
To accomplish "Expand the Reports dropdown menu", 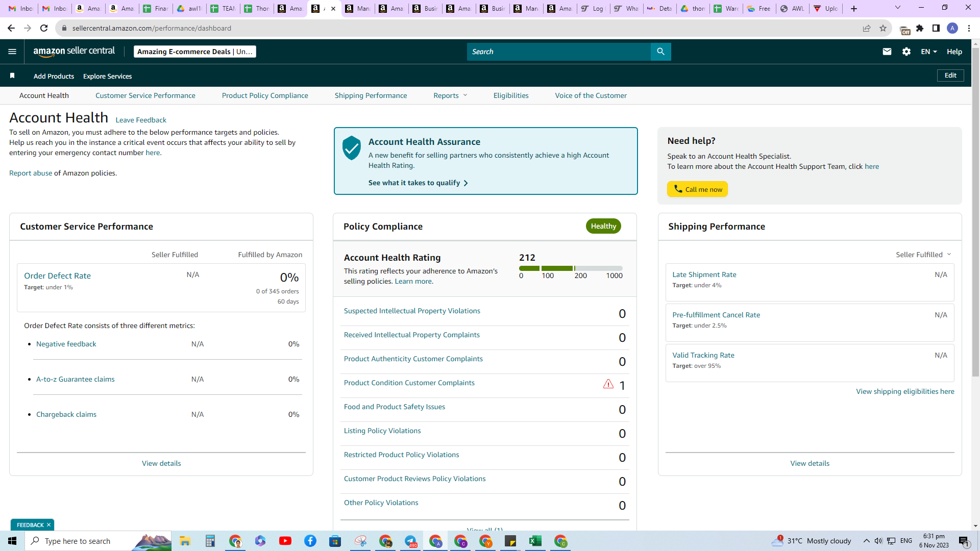I will point(450,95).
